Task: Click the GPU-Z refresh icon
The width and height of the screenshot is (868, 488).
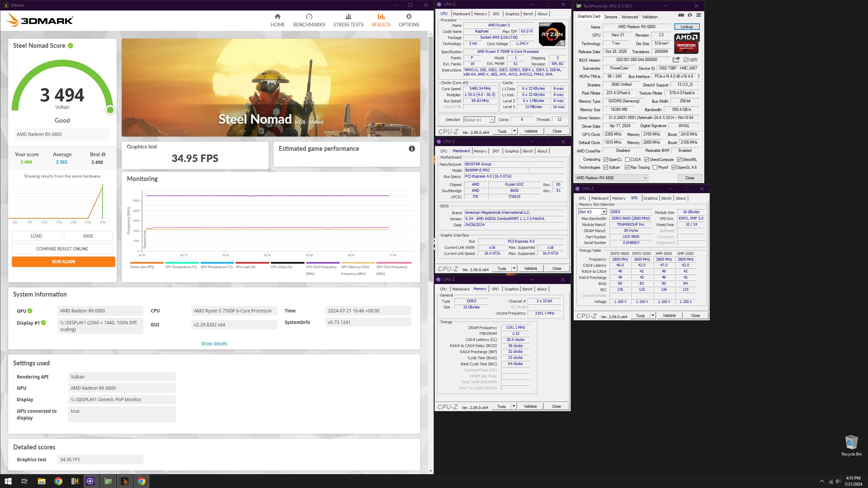Action: tap(690, 15)
